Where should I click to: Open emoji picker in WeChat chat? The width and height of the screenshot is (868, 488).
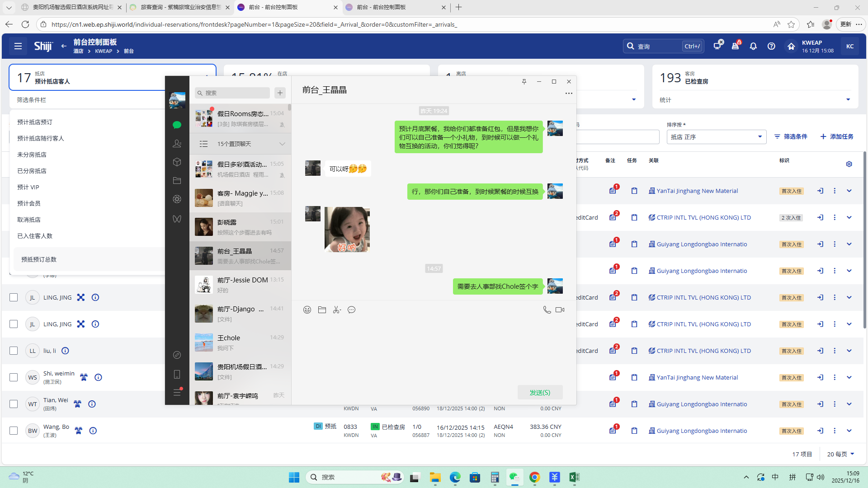tap(307, 310)
